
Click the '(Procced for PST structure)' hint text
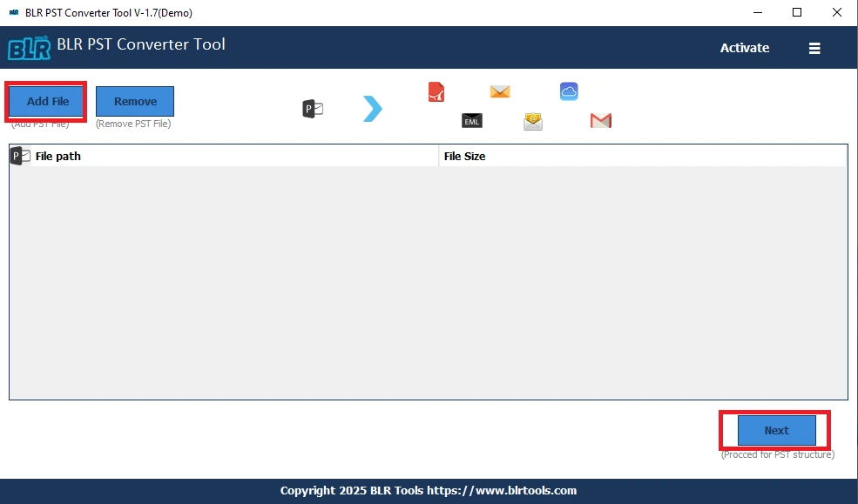(778, 454)
